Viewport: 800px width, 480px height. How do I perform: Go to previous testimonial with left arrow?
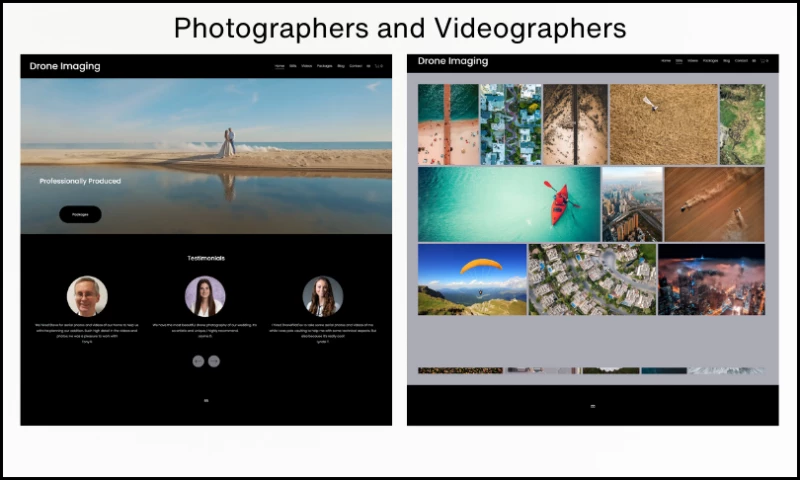(198, 361)
